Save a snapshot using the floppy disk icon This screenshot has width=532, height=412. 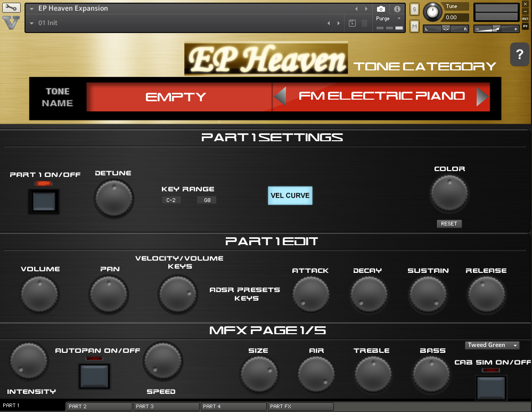click(352, 23)
